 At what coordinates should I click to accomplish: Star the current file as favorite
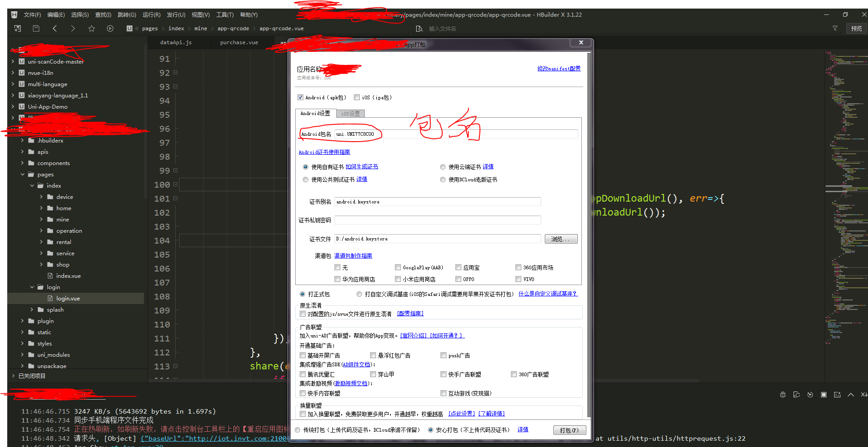click(x=92, y=28)
